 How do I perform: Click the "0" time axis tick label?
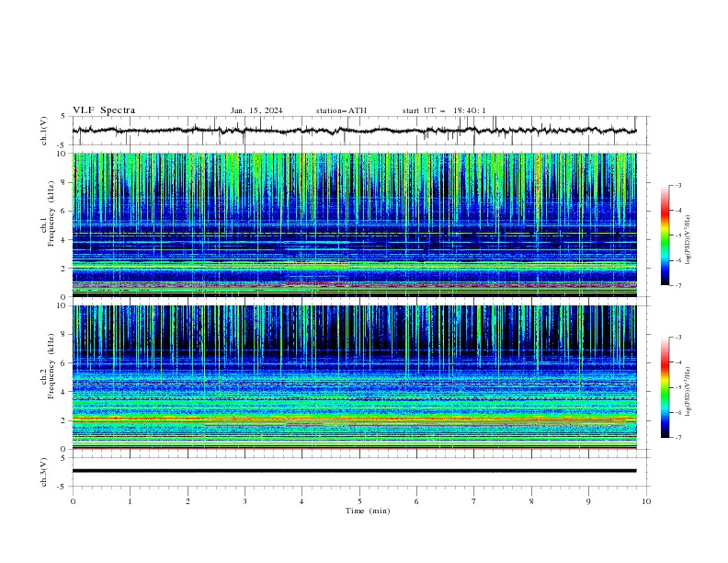[x=73, y=501]
